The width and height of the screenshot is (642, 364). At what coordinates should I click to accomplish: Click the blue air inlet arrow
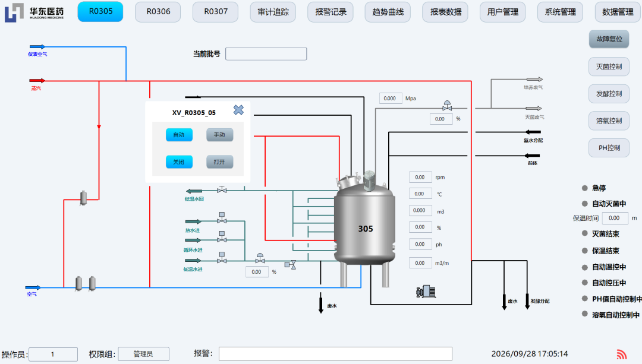click(33, 288)
